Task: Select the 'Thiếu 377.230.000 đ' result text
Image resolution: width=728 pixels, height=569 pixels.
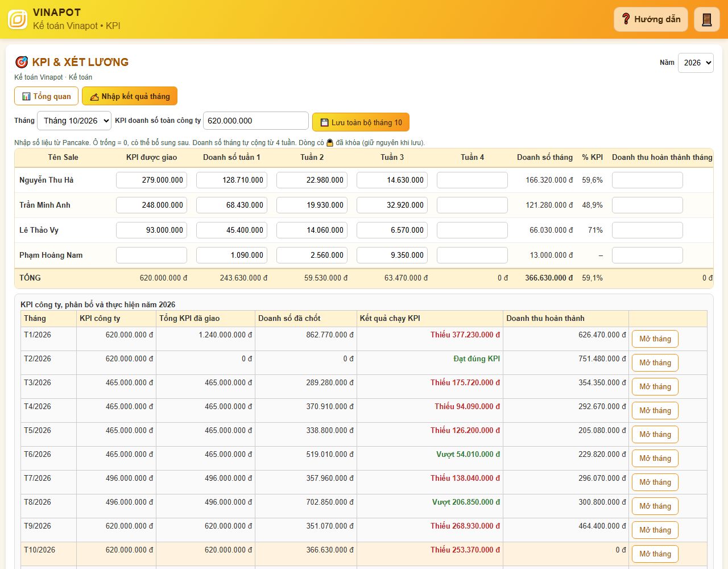Action: click(x=465, y=335)
